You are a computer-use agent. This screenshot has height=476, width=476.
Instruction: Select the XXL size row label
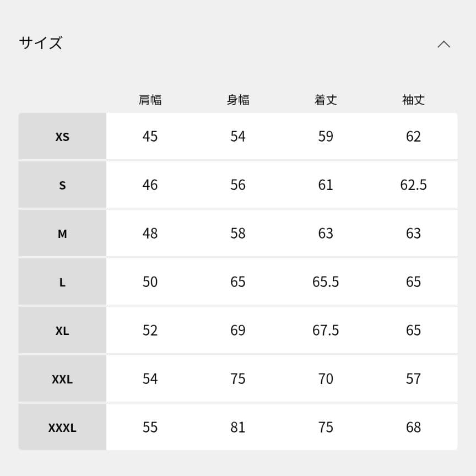[x=62, y=378]
